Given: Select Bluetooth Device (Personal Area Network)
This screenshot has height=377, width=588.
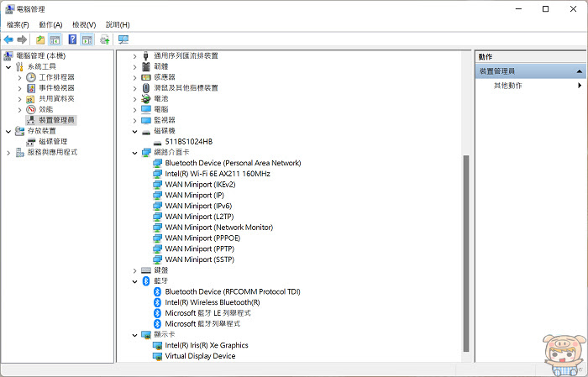Looking at the screenshot, I should point(233,163).
